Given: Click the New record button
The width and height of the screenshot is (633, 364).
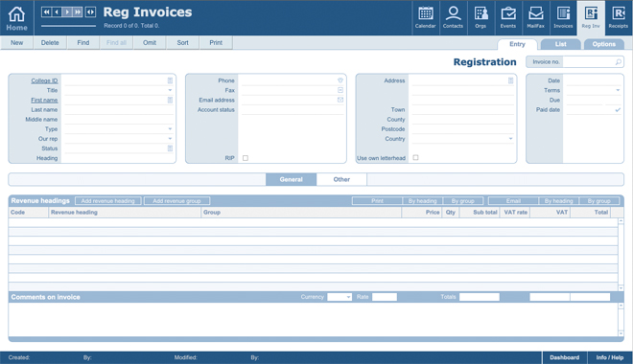Looking at the screenshot, I should click(16, 43).
